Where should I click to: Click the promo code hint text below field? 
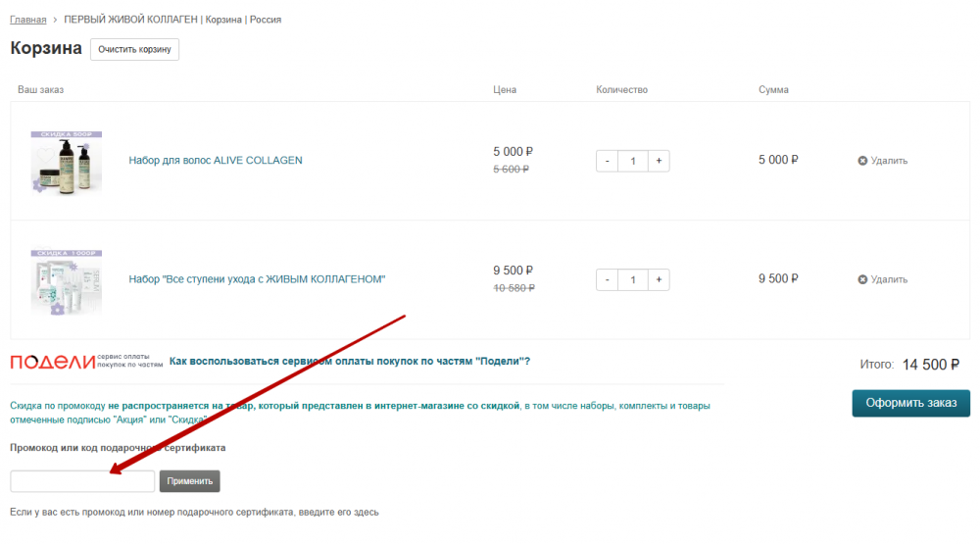[x=194, y=512]
